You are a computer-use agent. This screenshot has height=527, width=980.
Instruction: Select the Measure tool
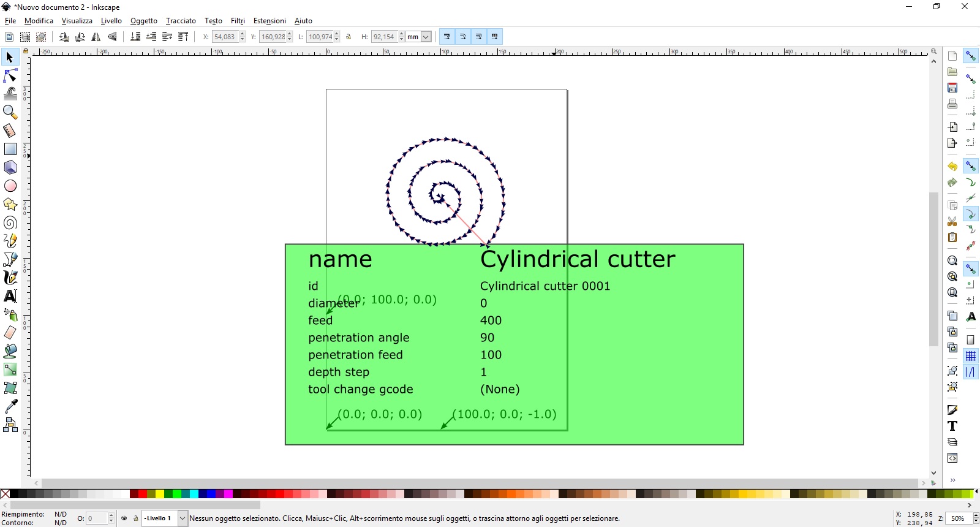click(x=10, y=131)
